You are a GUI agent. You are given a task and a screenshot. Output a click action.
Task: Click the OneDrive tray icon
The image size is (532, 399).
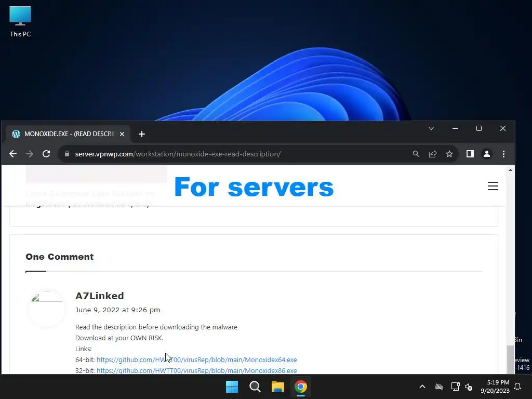[x=439, y=387]
